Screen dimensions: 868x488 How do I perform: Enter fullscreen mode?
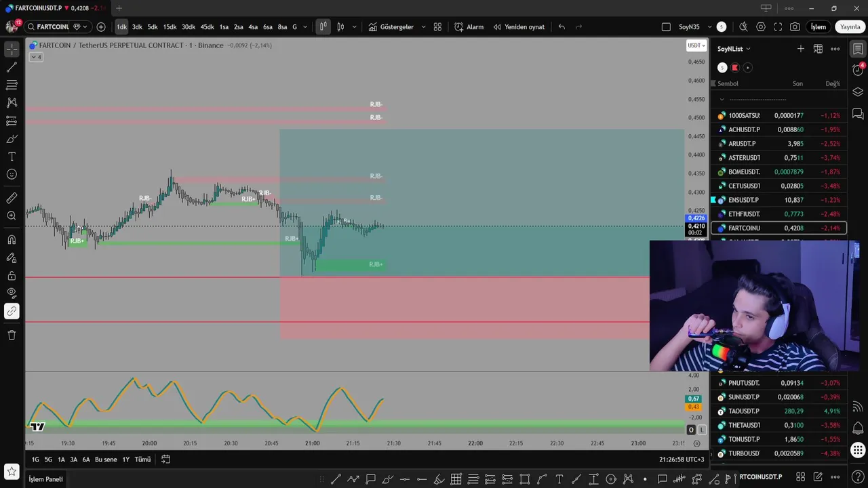pyautogui.click(x=778, y=27)
